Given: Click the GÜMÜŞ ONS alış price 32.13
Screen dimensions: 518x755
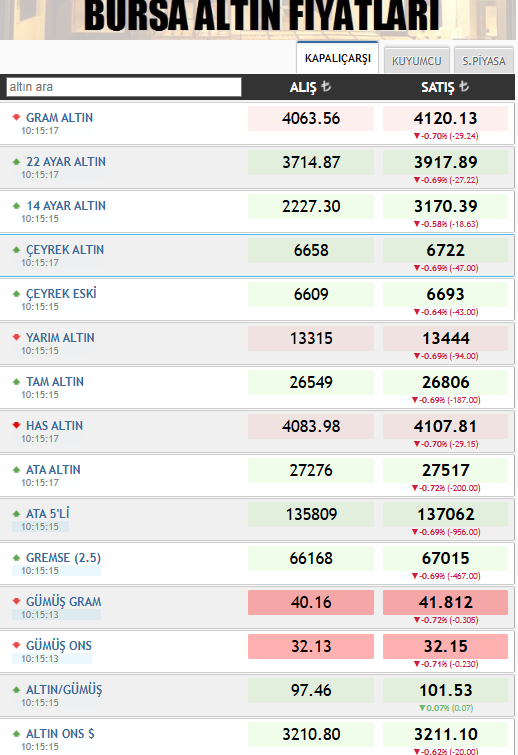Looking at the screenshot, I should 311,646.
